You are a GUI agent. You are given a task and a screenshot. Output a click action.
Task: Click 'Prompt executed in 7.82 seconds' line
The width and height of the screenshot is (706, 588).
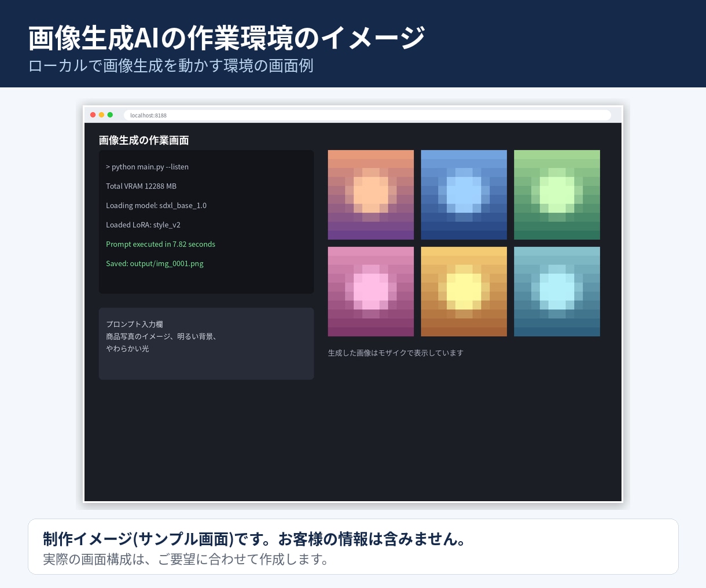point(160,244)
